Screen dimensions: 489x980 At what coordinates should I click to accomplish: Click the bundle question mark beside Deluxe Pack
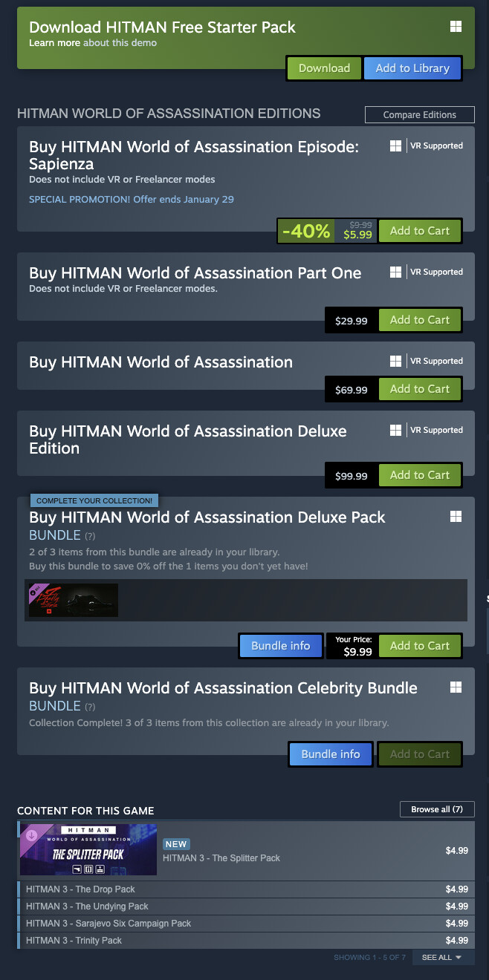(x=90, y=536)
